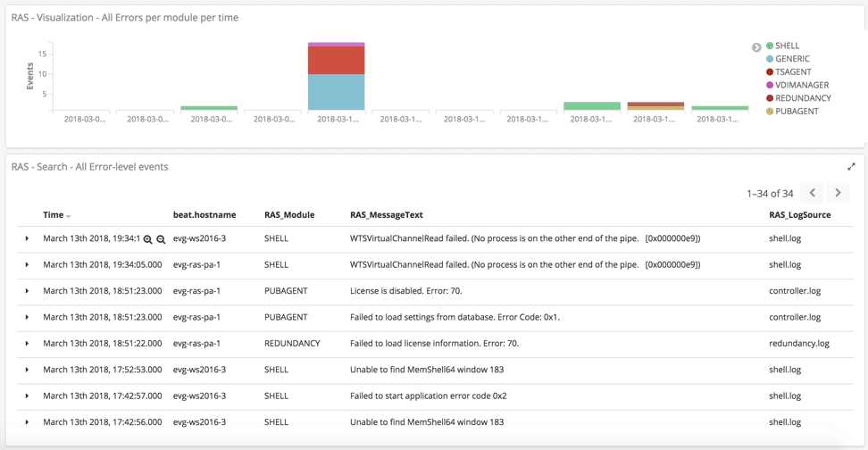Select the blue GENERIC bar segment
868x450 pixels.
pyautogui.click(x=336, y=92)
